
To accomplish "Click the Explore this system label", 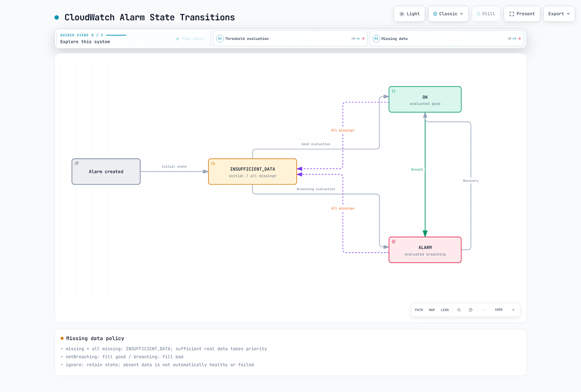I will (x=85, y=42).
